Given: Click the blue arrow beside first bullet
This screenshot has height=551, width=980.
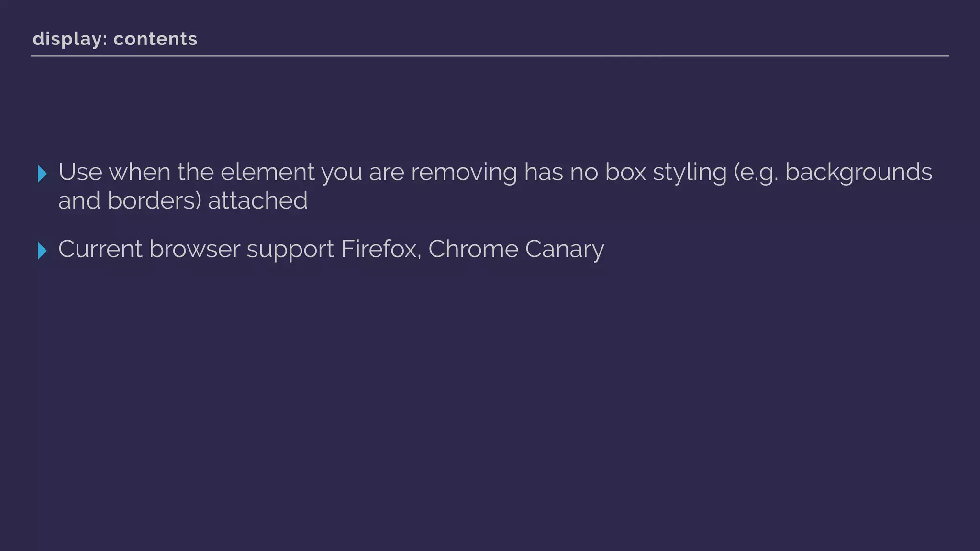Looking at the screenshot, I should [42, 174].
